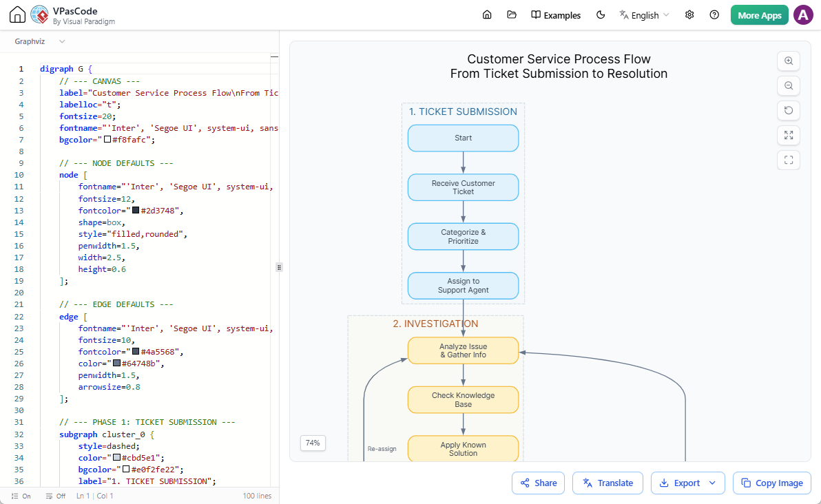Fit diagram to screen expand icon
The height and width of the screenshot is (504, 821).
[x=789, y=135]
